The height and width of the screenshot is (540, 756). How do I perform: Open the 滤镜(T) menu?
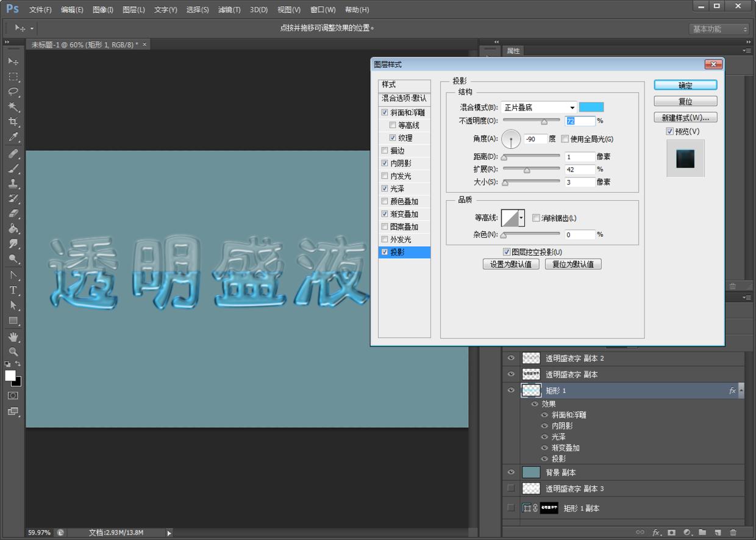coord(229,10)
